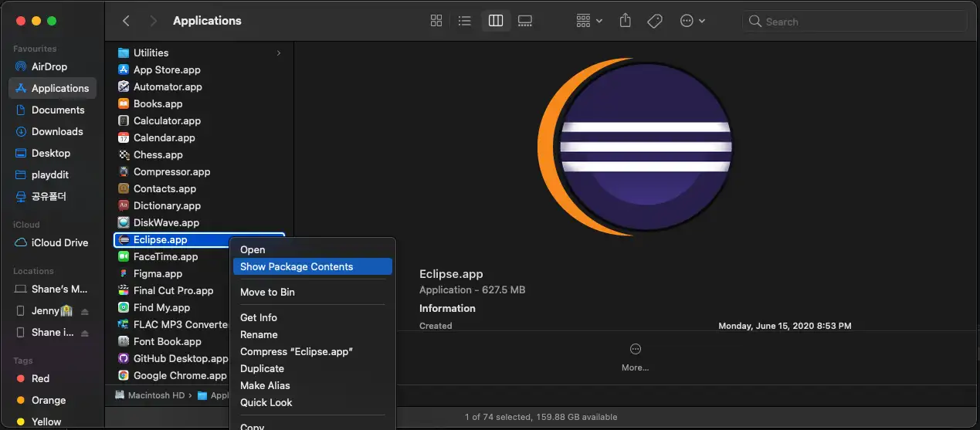Open the Action ellipsis menu

coord(692,21)
